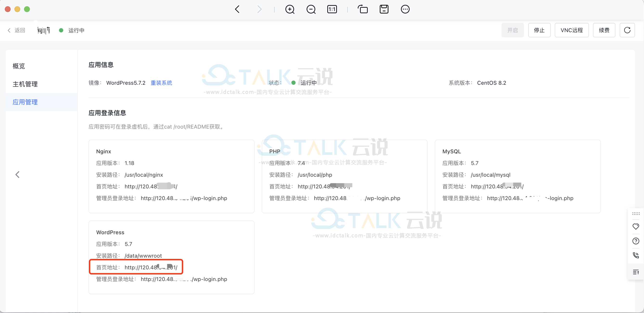Select the 应用管理 tab
Screen dimensions: 644x313
(41, 102)
